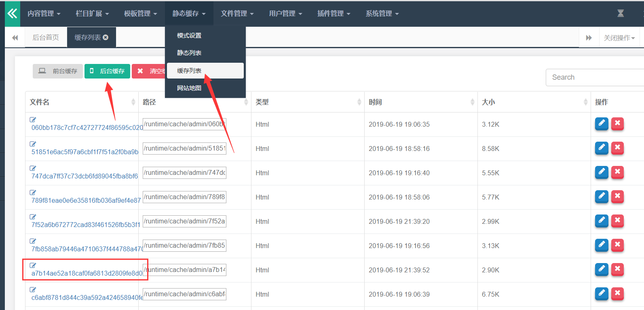Click size cell 8.58K

click(x=490, y=149)
